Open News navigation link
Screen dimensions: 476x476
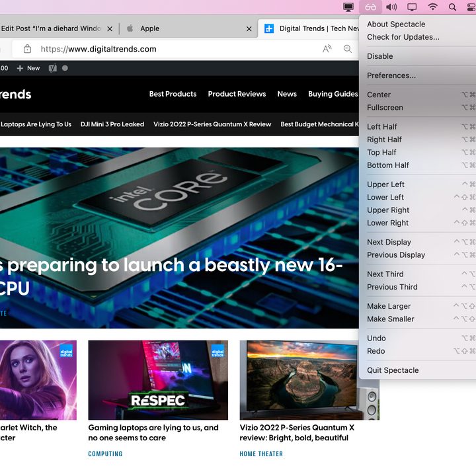coord(287,94)
